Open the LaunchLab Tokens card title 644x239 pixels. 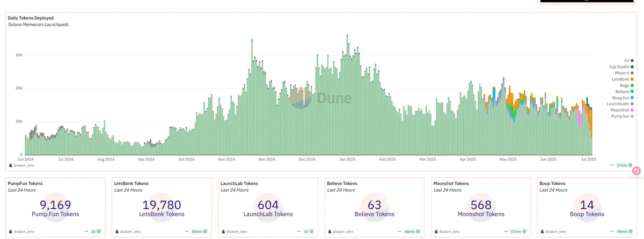[x=239, y=183]
